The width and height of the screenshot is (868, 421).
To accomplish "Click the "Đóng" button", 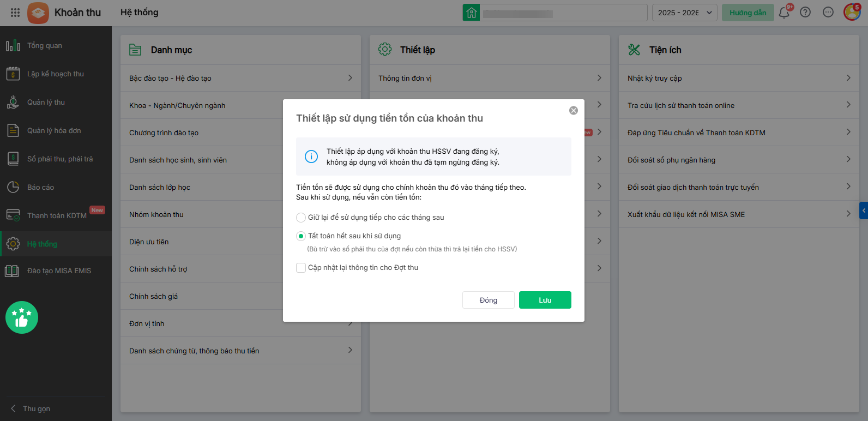I will (488, 300).
